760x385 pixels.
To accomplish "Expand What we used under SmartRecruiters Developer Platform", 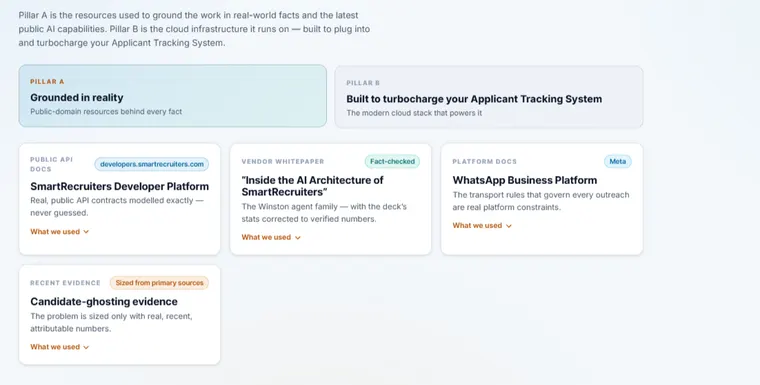I will 60,232.
